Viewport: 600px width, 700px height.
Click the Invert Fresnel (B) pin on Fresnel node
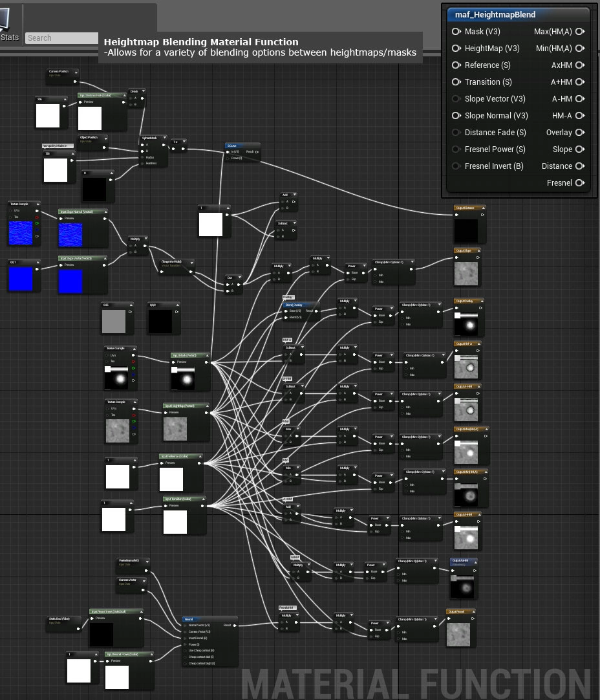pyautogui.click(x=186, y=638)
